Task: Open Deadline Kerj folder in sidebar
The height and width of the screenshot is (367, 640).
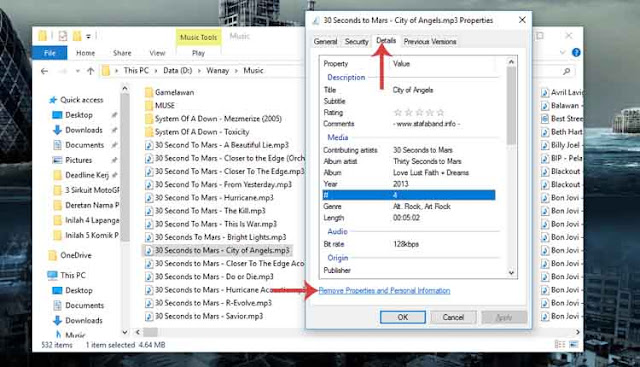Action: pyautogui.click(x=87, y=175)
